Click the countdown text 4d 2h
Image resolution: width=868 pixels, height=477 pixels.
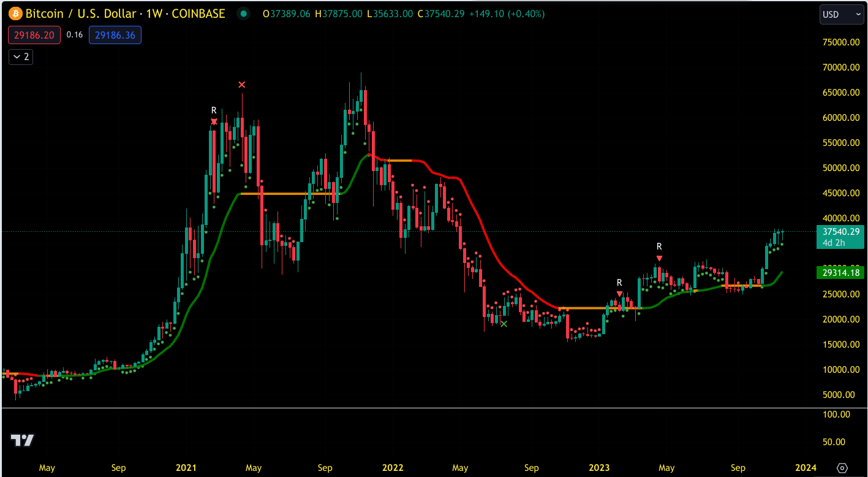pos(834,243)
